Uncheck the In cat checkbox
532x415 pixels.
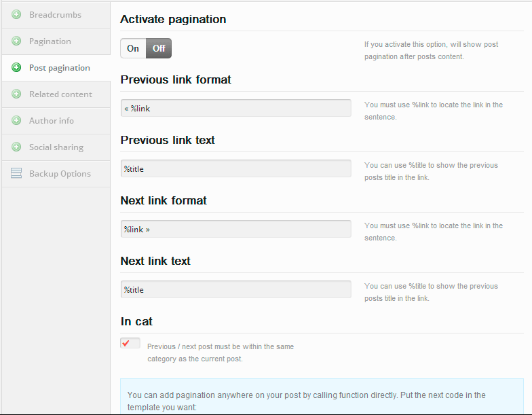130,344
